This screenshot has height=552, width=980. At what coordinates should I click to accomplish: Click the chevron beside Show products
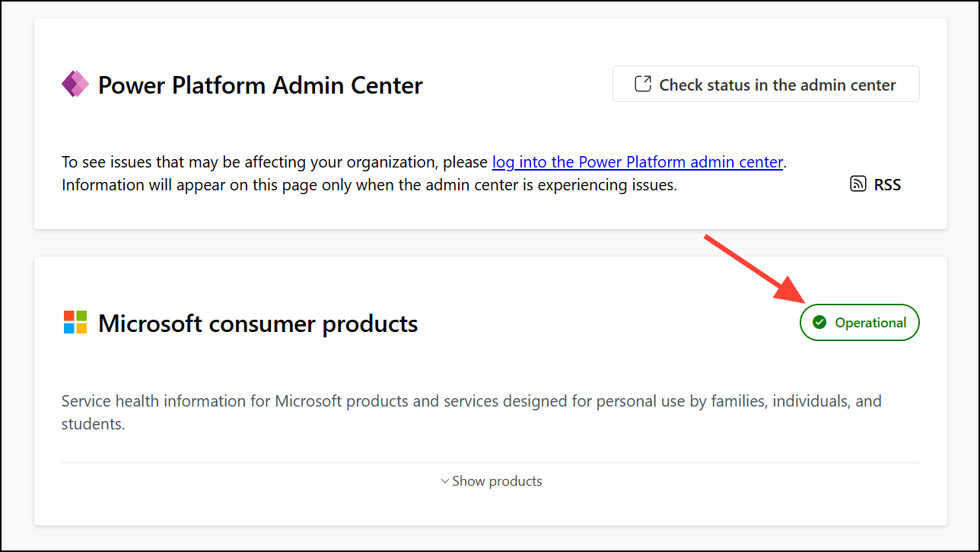[x=445, y=481]
